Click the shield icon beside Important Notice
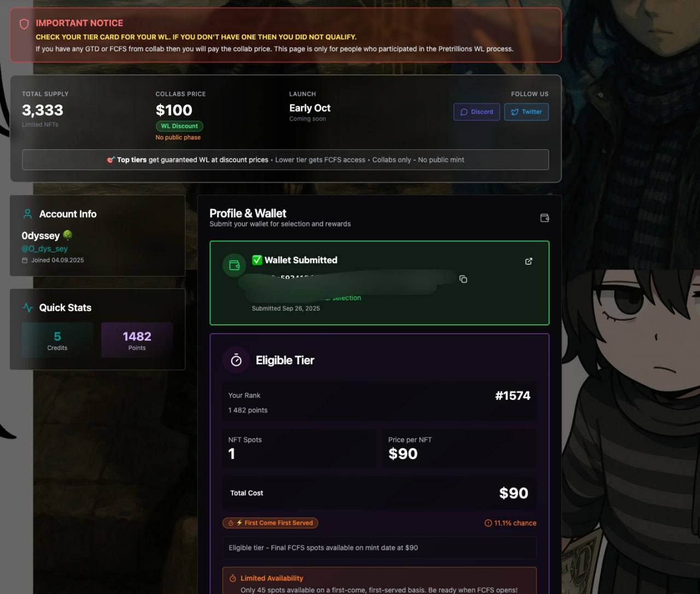700x594 pixels. [x=24, y=24]
